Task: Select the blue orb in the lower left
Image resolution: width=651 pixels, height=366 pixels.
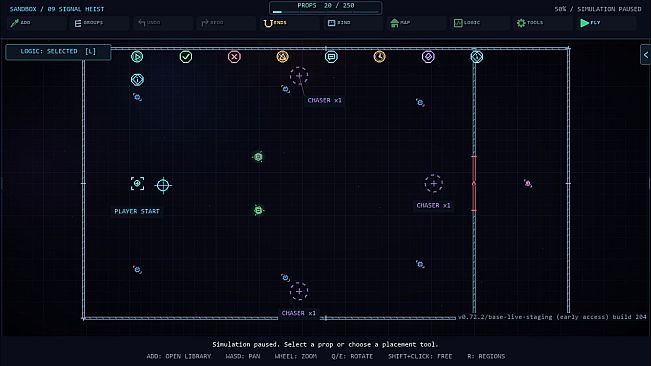Action: coord(137,270)
